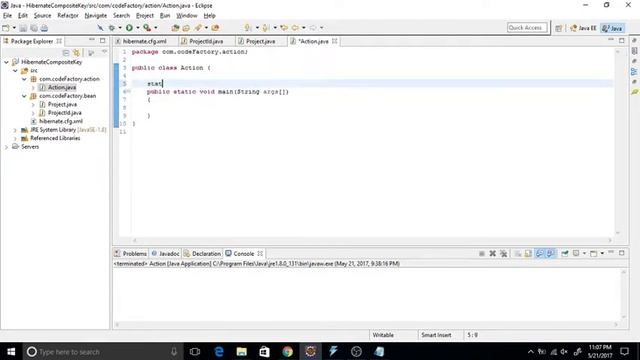Expand the JRE System Library node
Image resolution: width=640 pixels, height=360 pixels.
pos(15,130)
